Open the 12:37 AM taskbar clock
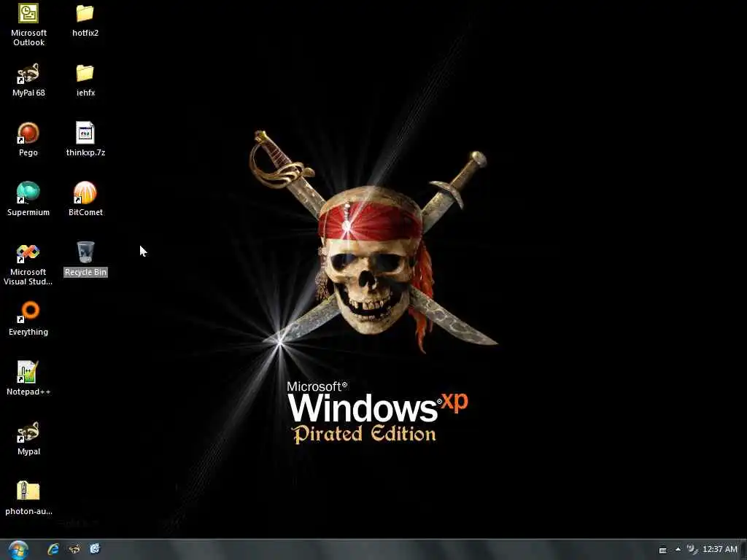This screenshot has height=560, width=747. point(720,550)
